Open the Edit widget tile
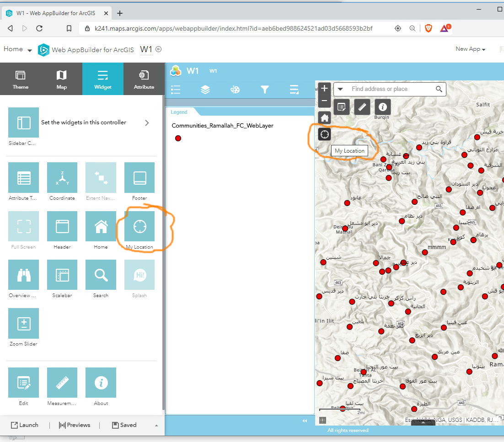The height and width of the screenshot is (442, 504). 23,383
